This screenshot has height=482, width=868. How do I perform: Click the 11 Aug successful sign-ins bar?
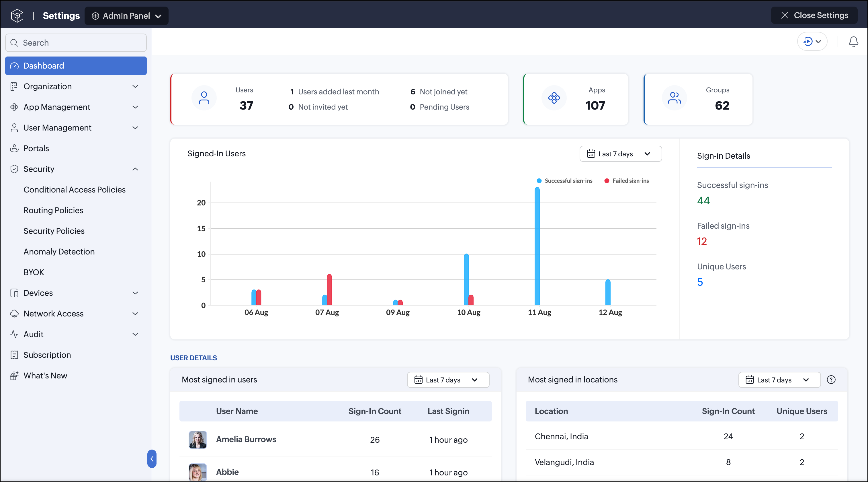(537, 246)
